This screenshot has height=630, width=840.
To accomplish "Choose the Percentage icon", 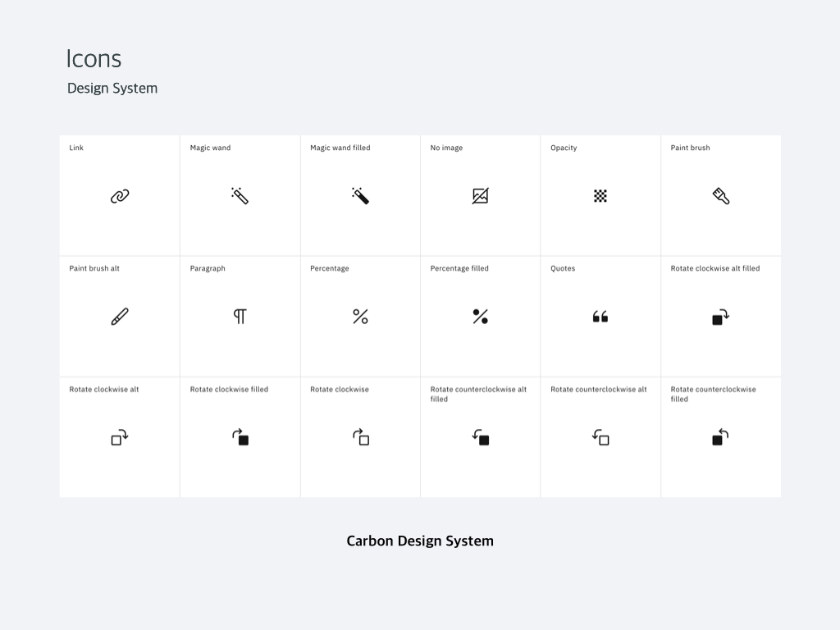I will click(360, 317).
